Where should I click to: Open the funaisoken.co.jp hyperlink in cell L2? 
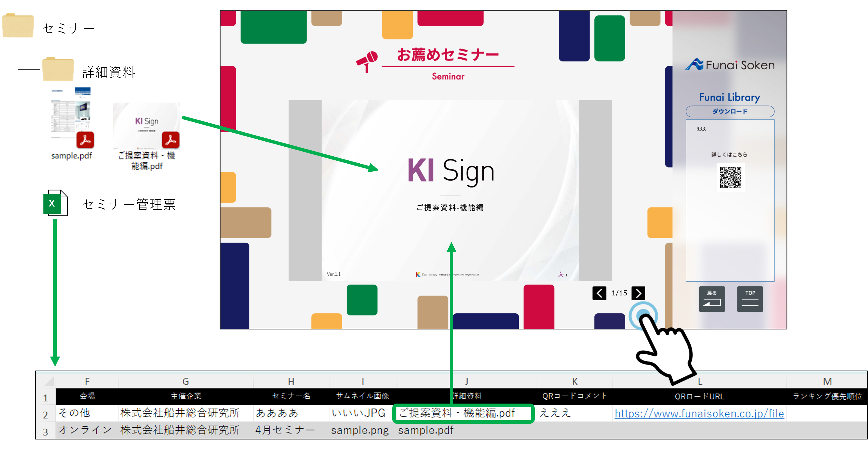click(x=699, y=413)
